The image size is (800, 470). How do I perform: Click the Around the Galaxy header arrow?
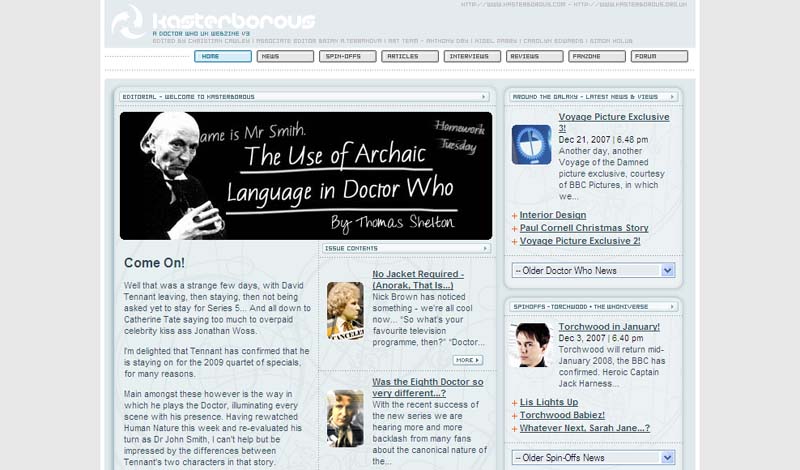click(672, 96)
